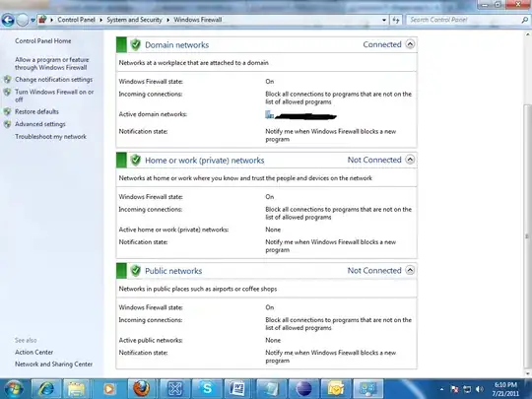Click the Back navigation arrow
This screenshot has height=399, width=532.
(x=8, y=20)
